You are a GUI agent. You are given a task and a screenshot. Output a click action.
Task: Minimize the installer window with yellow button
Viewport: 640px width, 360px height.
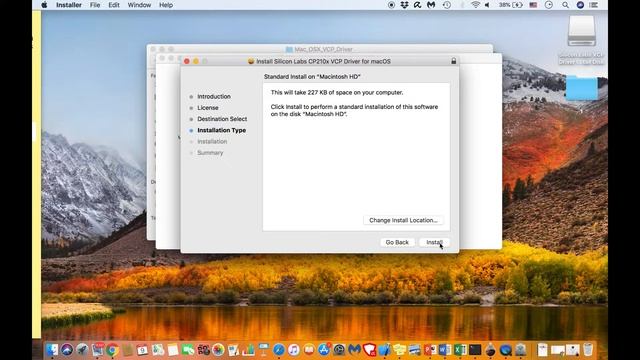coord(196,61)
